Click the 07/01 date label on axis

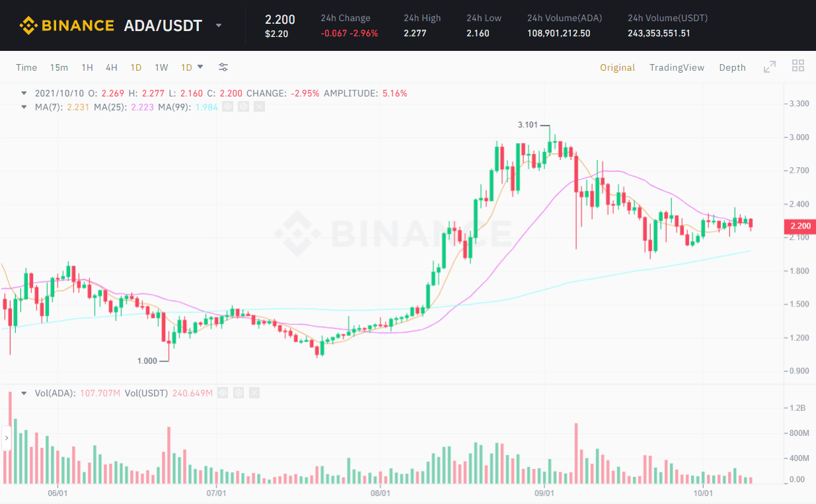[217, 493]
